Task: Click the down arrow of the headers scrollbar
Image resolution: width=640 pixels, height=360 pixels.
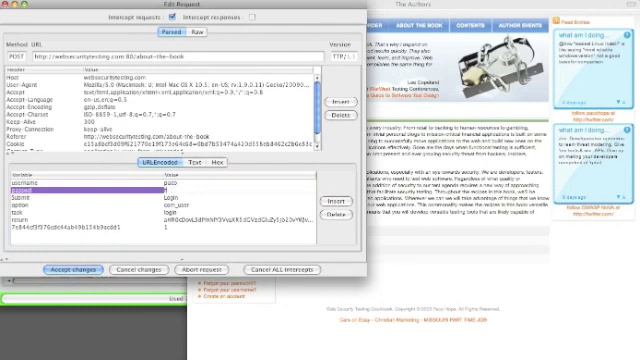Action: [x=317, y=147]
